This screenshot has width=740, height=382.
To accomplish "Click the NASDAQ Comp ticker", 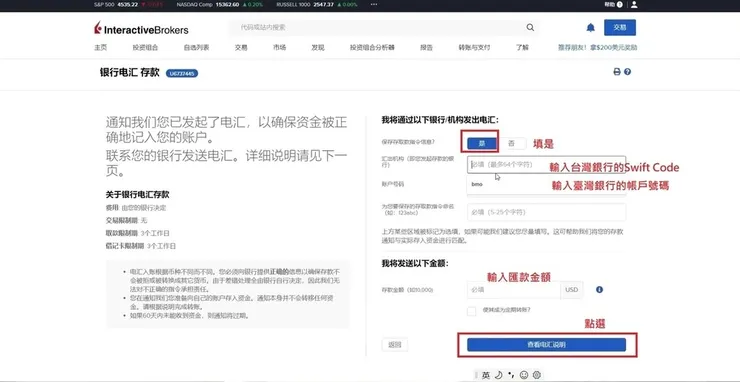I will pyautogui.click(x=219, y=4).
